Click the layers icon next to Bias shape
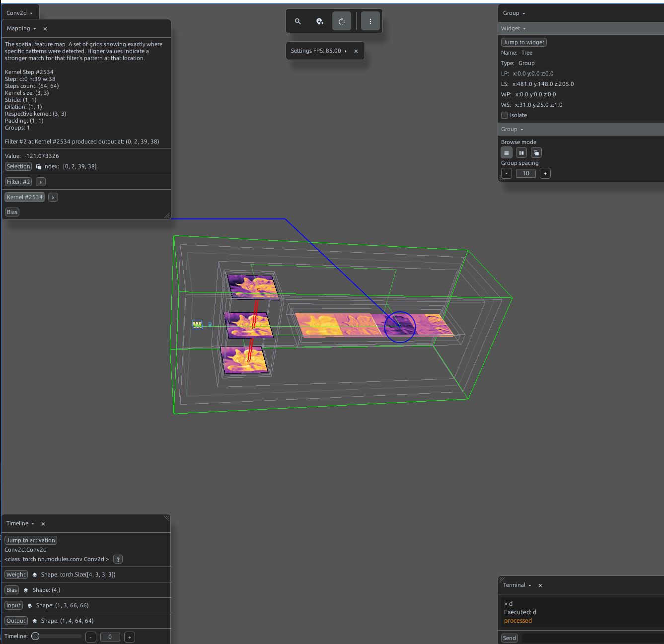Image resolution: width=664 pixels, height=644 pixels. [26, 590]
